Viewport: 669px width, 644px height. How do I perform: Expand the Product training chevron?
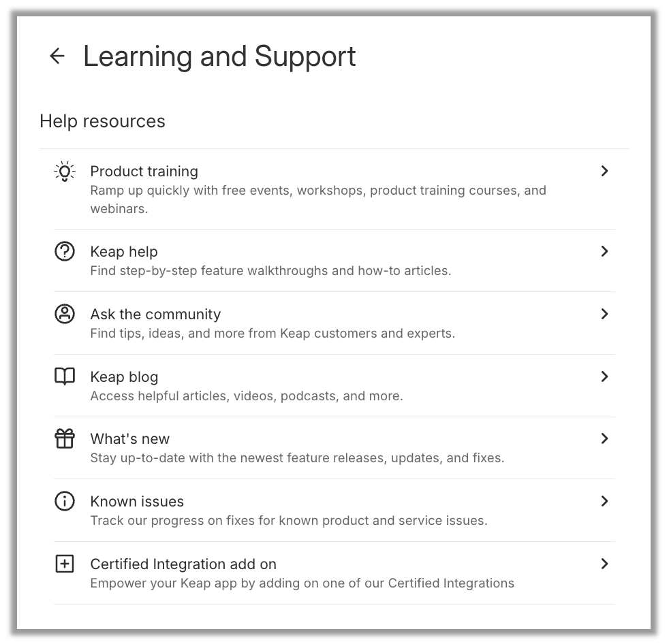[604, 172]
